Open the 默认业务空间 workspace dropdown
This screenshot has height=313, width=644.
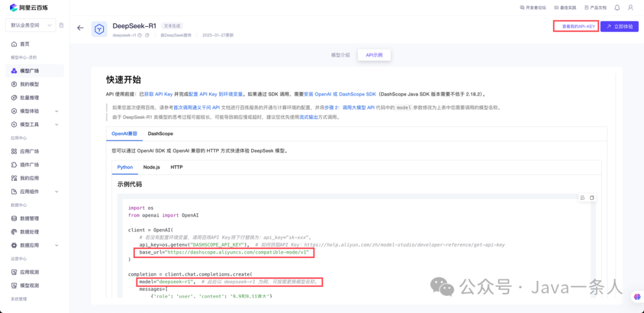tap(30, 26)
